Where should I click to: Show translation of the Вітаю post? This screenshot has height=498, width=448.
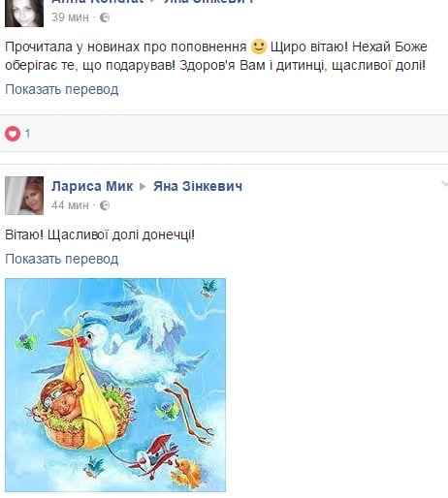[x=62, y=259]
